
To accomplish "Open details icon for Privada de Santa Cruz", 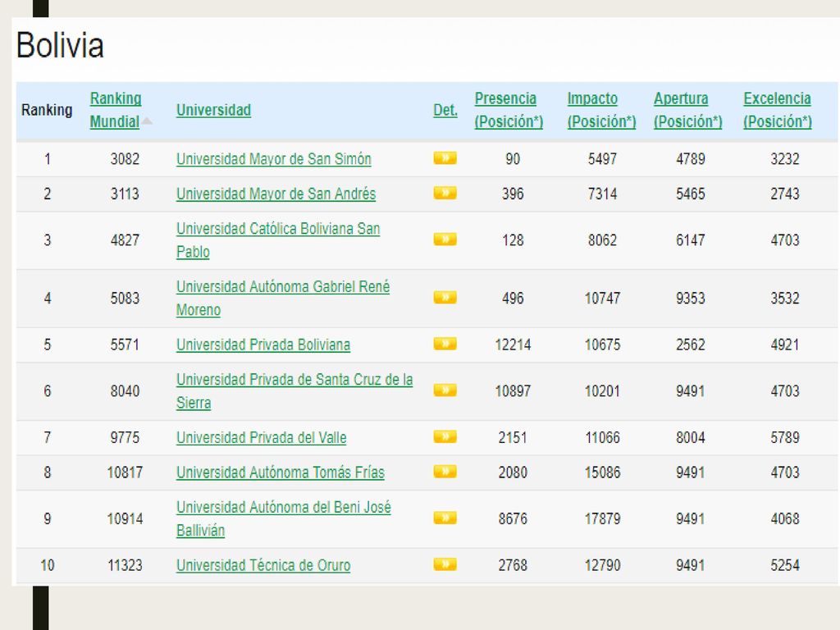I will (x=445, y=390).
